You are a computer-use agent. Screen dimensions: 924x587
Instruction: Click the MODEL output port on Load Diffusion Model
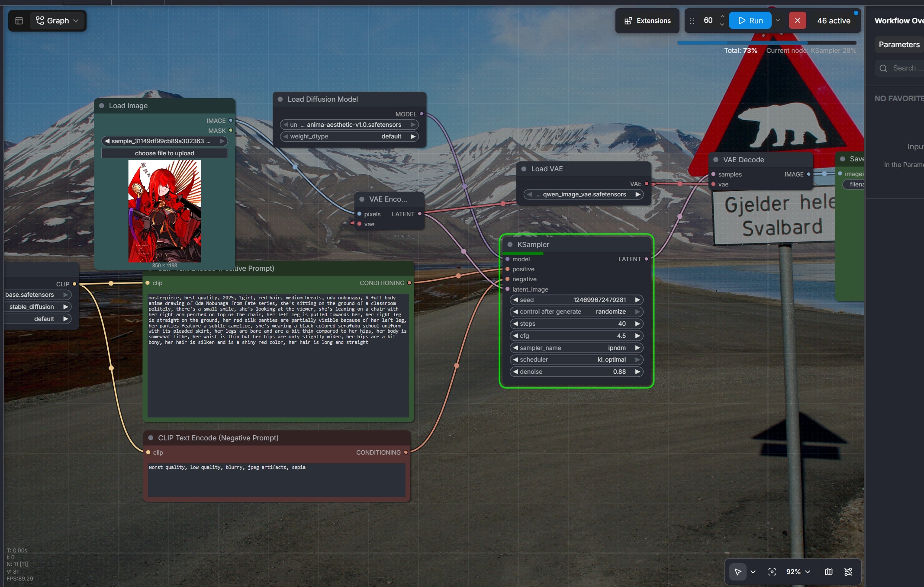(x=422, y=114)
